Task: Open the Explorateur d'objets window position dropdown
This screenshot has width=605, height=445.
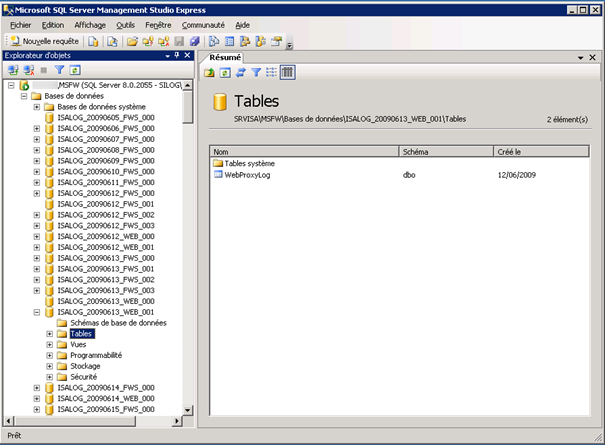Action: point(167,56)
